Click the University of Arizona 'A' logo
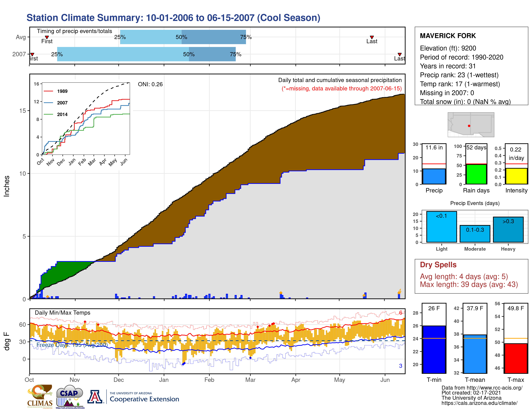532x411 pixels. tap(95, 397)
